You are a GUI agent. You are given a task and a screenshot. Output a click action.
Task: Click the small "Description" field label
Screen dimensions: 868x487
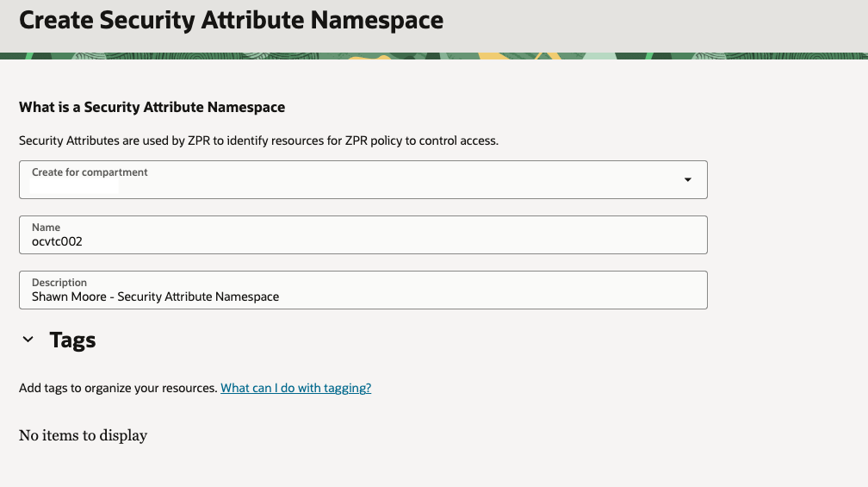coord(59,283)
